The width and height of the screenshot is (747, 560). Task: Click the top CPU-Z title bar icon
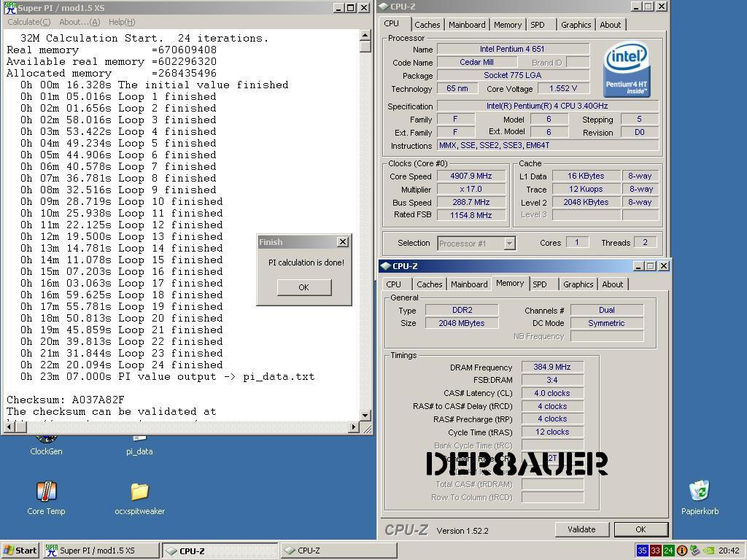point(384,7)
